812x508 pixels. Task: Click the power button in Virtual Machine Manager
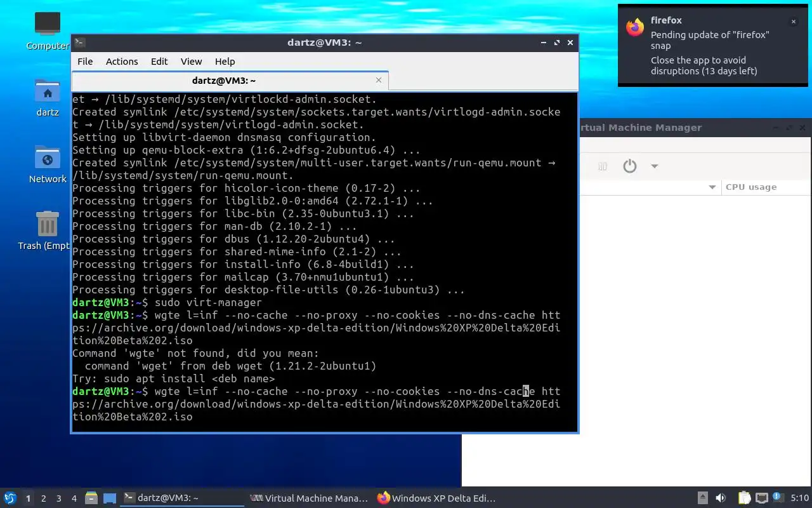pos(629,166)
